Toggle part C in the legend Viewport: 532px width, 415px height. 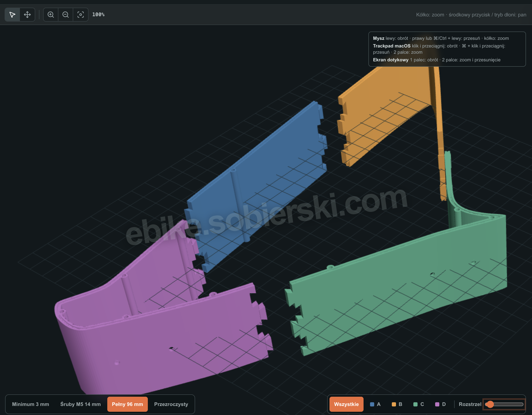pyautogui.click(x=419, y=404)
